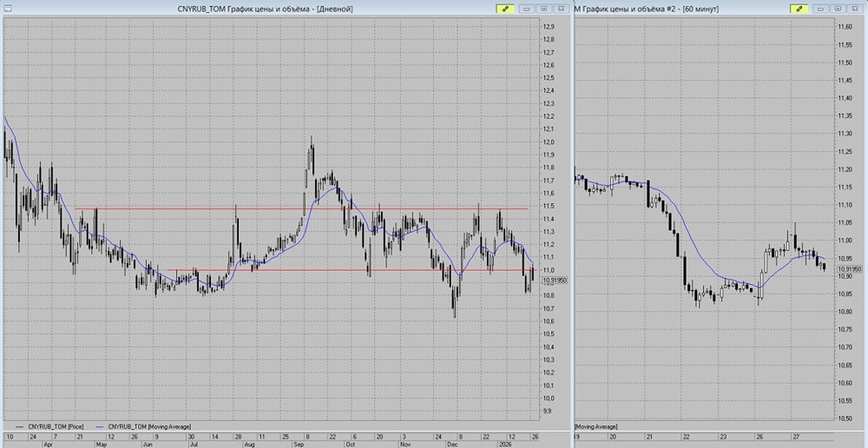
Task: Click the current price label 10.91950 on daily chart
Action: pyautogui.click(x=556, y=280)
